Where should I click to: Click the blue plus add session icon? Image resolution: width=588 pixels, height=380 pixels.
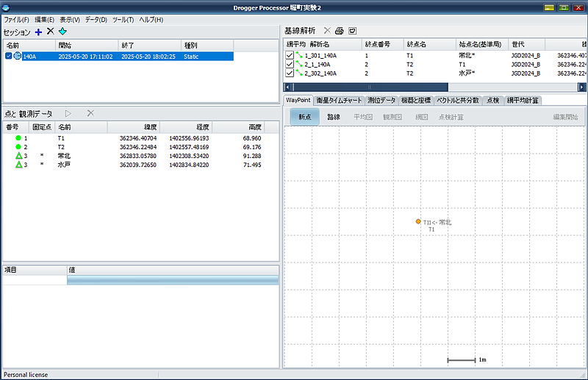point(38,32)
